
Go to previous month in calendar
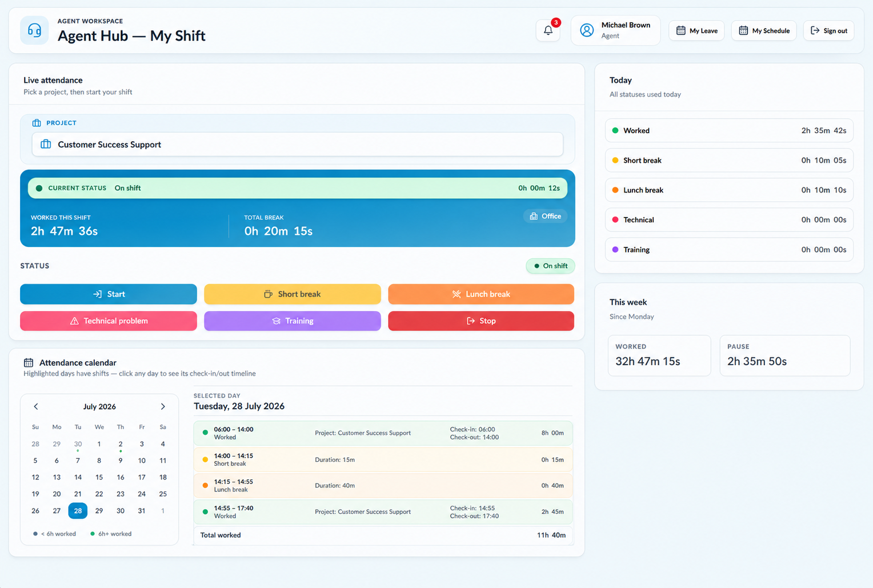coord(36,406)
